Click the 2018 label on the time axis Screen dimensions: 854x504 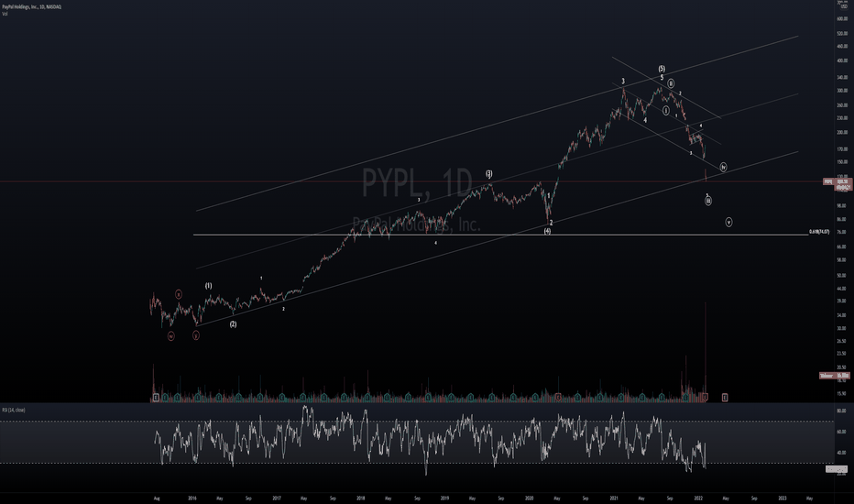360,498
